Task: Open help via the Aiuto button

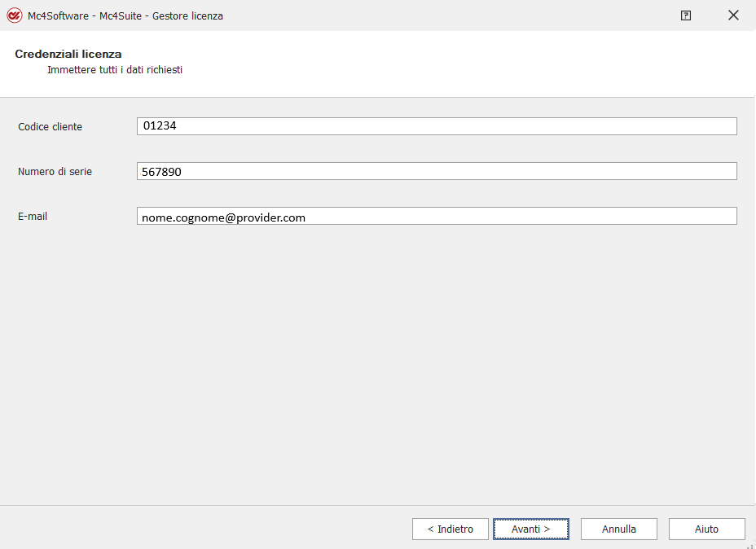Action: (x=706, y=529)
